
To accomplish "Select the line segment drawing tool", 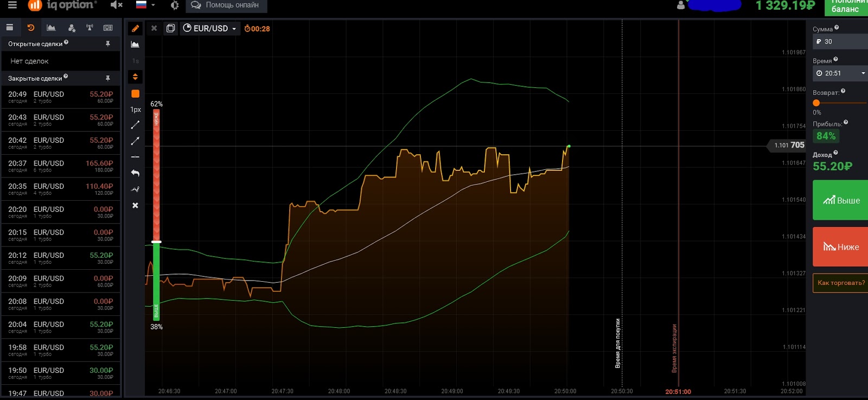I will coord(136,125).
